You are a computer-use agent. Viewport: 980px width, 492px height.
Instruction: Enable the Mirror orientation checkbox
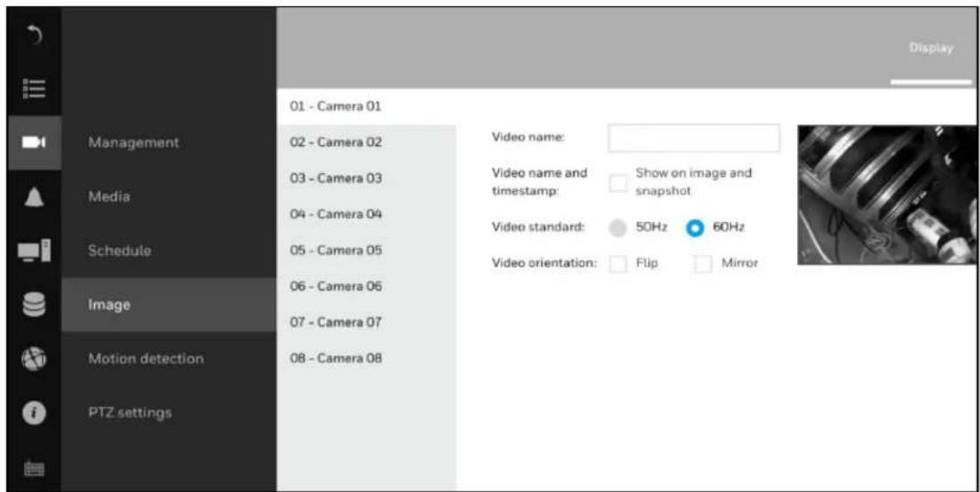703,264
